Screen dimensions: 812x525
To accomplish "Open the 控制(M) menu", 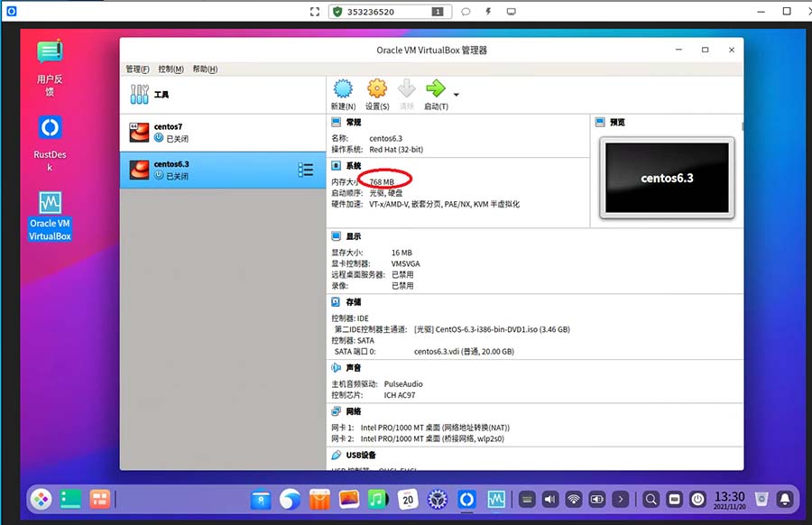I will click(171, 69).
